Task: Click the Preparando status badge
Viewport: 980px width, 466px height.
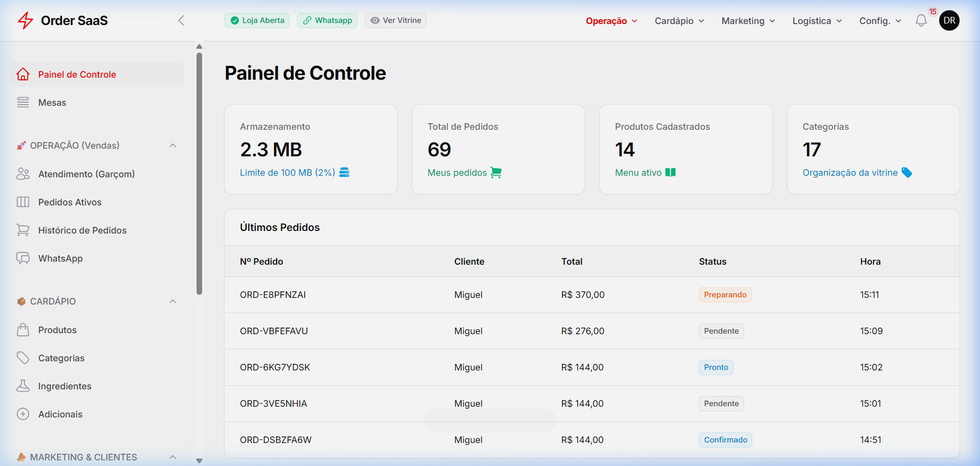Action: click(x=725, y=295)
